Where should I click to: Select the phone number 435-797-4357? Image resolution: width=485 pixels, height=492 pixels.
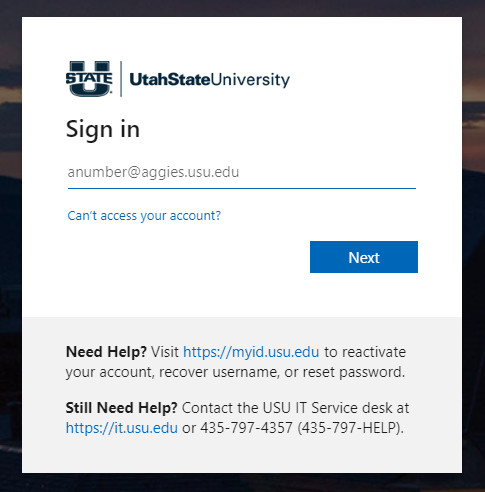[246, 428]
